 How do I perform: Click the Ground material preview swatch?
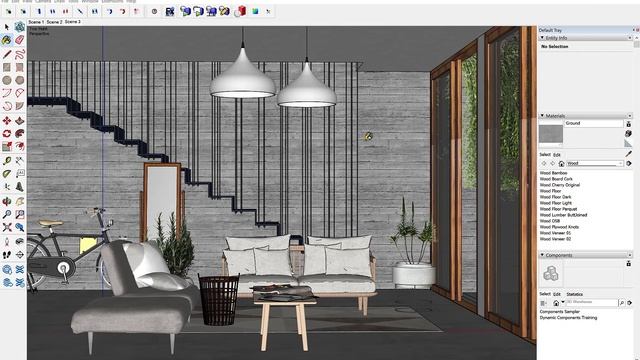551,134
